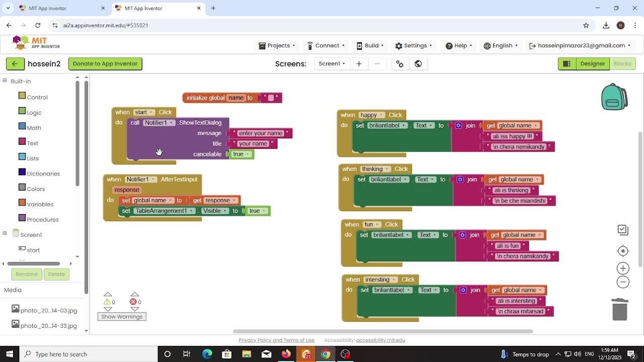Click the workspace trash can icon
The height and width of the screenshot is (362, 644).
[x=620, y=309]
